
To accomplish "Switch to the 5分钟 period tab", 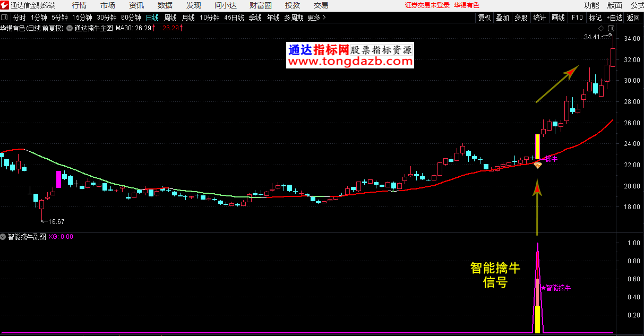I will coord(59,18).
